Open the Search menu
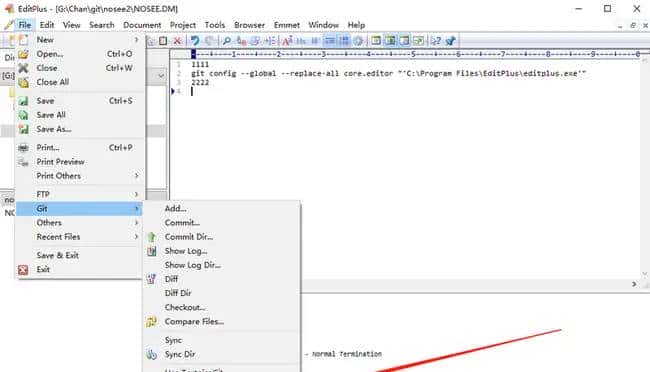The width and height of the screenshot is (650, 372). [x=102, y=25]
